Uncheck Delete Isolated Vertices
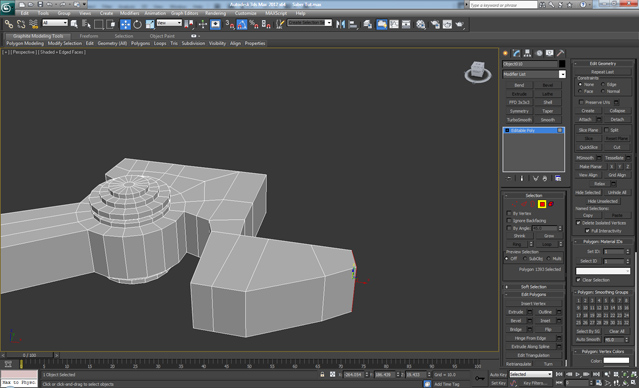The width and height of the screenshot is (639, 388). pyautogui.click(x=578, y=223)
